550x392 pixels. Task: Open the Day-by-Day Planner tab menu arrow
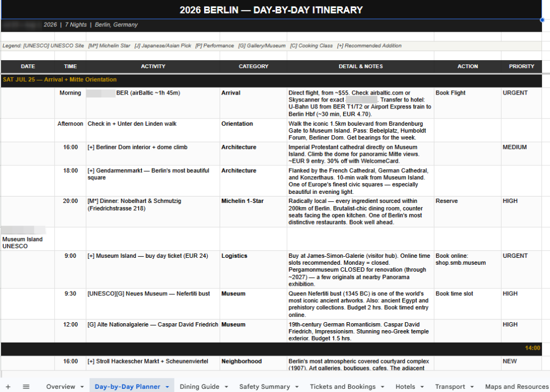pyautogui.click(x=168, y=387)
